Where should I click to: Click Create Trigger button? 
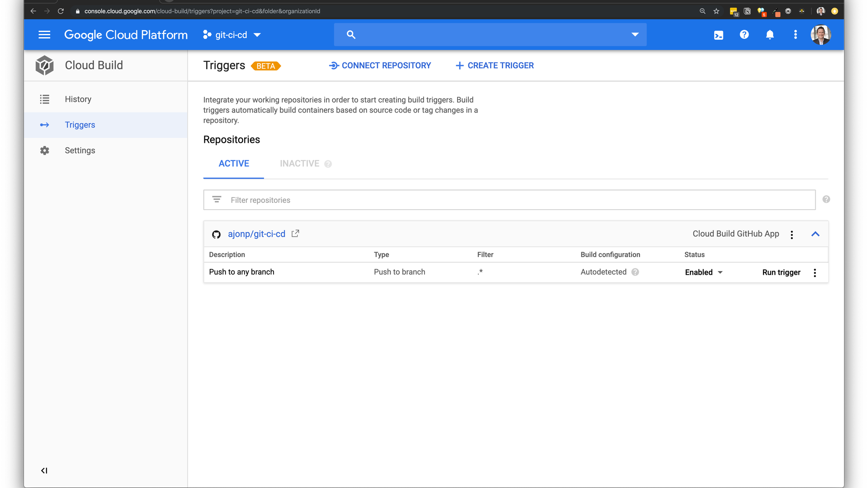(495, 66)
